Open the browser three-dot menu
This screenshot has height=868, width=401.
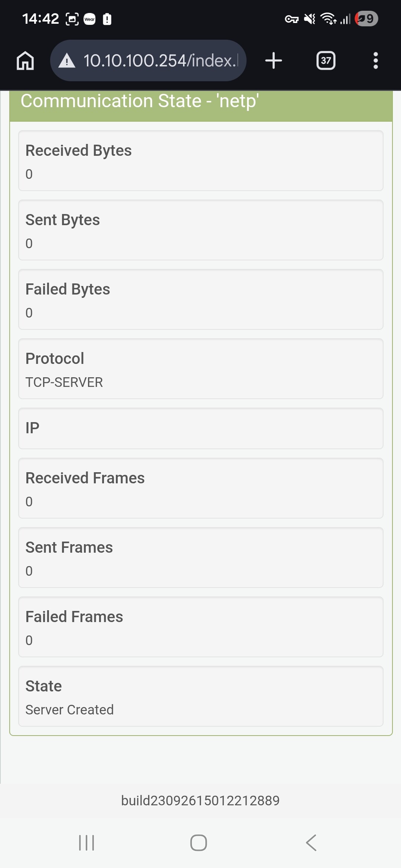pyautogui.click(x=375, y=60)
